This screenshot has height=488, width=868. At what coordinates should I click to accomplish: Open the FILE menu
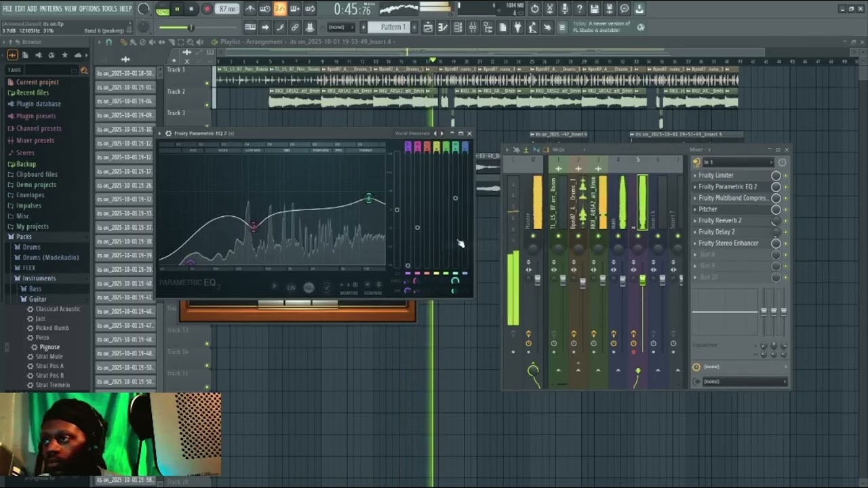click(x=7, y=9)
